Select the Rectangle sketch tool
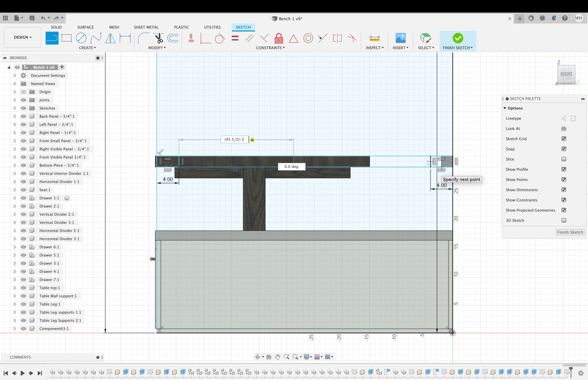Viewport: 588px width, 380px height. click(66, 38)
